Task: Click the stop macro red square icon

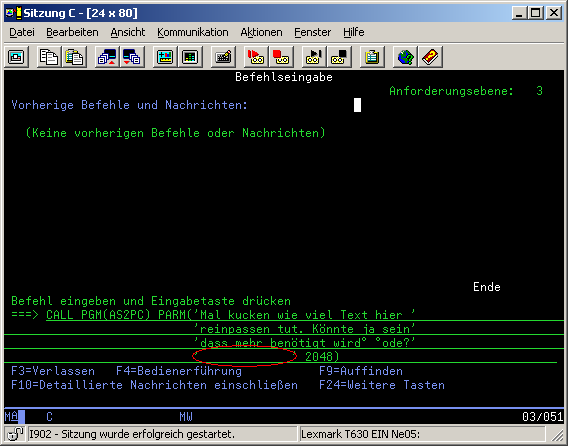Action: (x=281, y=57)
